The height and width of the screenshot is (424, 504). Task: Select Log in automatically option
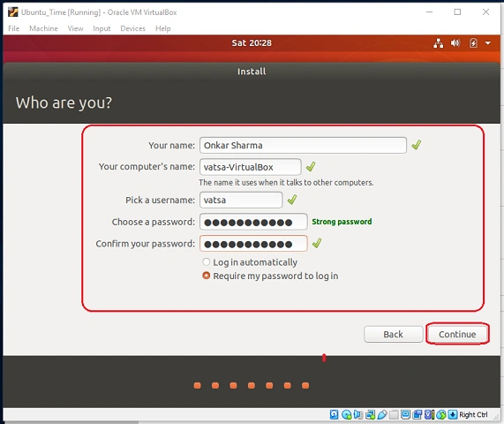(250, 262)
